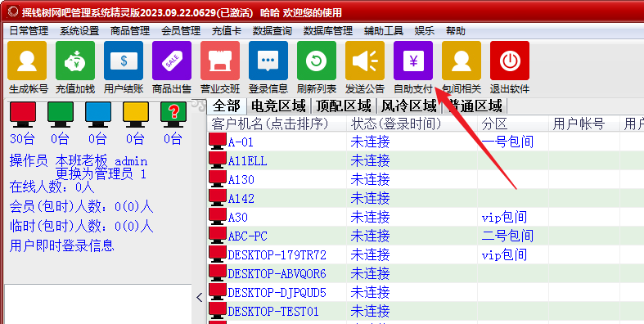Open the 包间相关 icon

[x=462, y=61]
